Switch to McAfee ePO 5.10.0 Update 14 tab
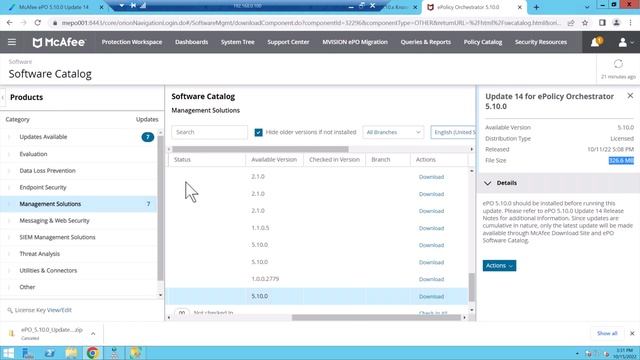Screen dimensions: 640x360 coord(53,7)
